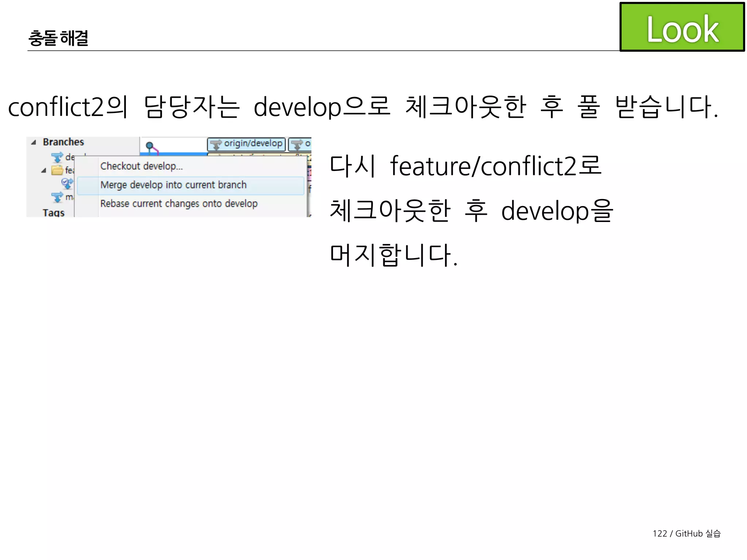Click the origin/develop branch label tag
This screenshot has height=560, width=747.
pos(247,144)
